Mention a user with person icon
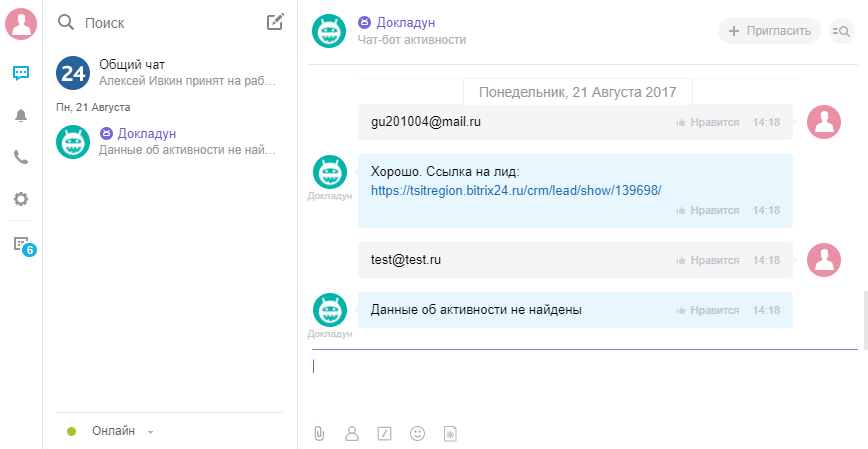 [x=352, y=433]
